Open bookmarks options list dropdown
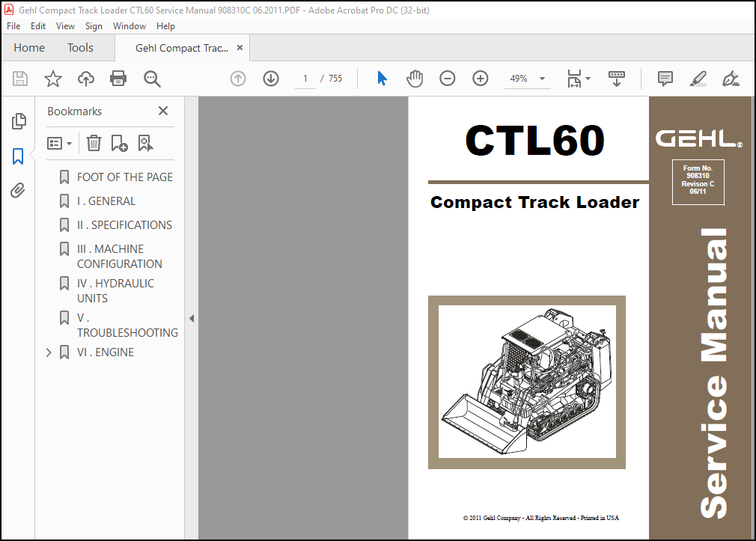Screen dimensions: 756x541 pos(59,143)
